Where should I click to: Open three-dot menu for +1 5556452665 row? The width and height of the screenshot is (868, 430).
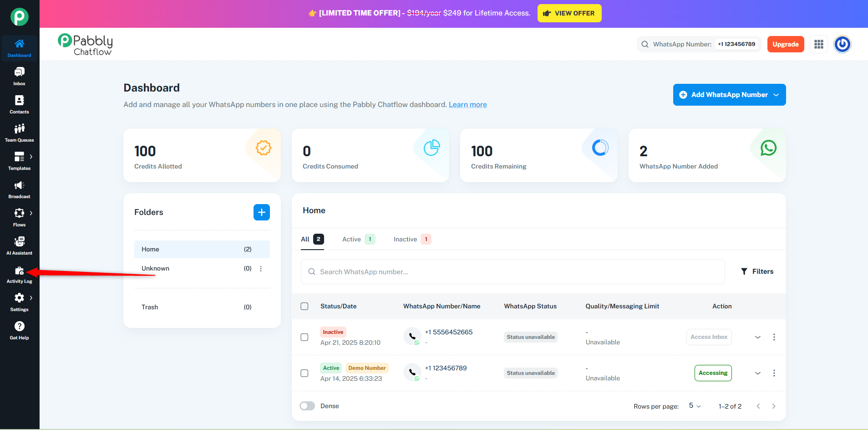point(774,337)
